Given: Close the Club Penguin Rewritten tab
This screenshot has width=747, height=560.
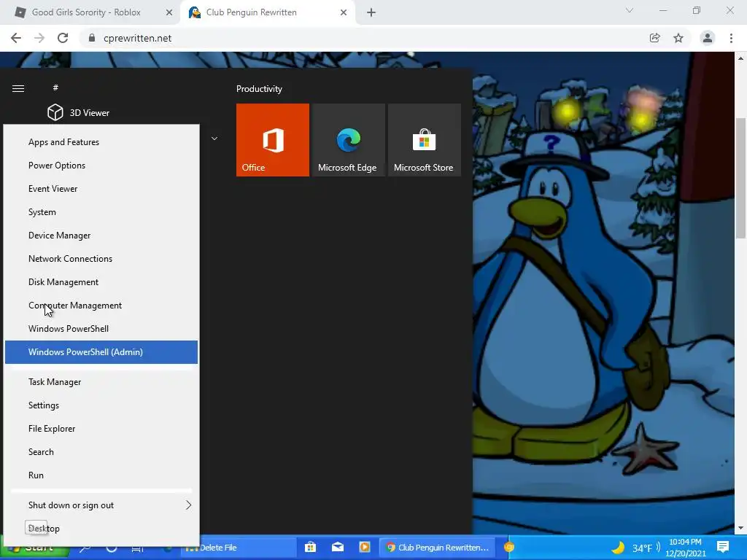Looking at the screenshot, I should point(344,13).
